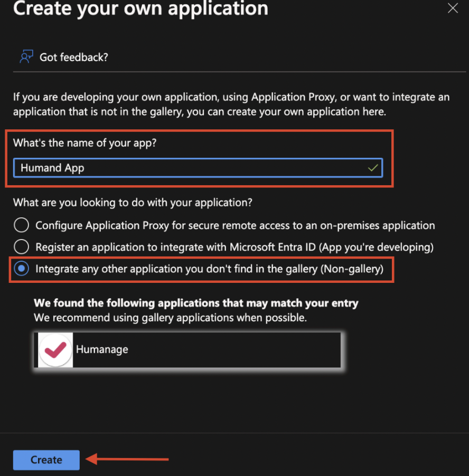Close the Create your own application panel

[x=453, y=8]
